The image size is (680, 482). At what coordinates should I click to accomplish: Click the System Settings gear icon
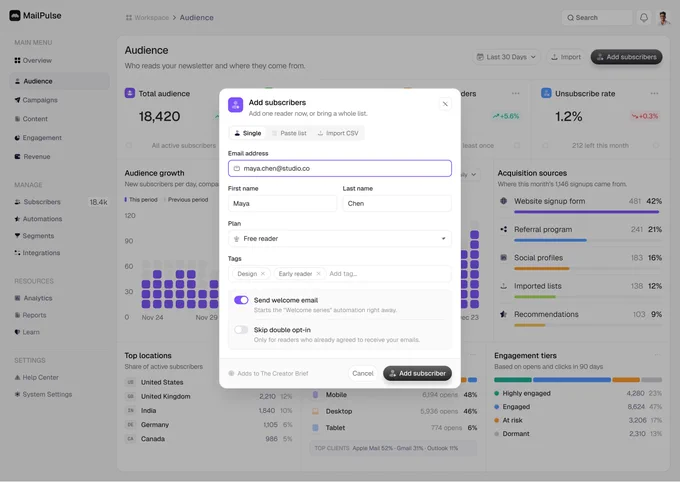tap(17, 394)
